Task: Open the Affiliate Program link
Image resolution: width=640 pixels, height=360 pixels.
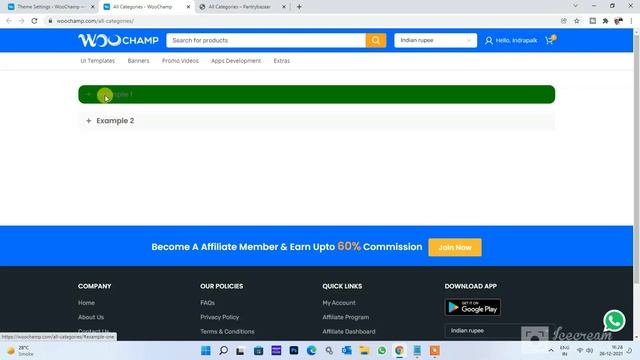Action: pyautogui.click(x=346, y=317)
